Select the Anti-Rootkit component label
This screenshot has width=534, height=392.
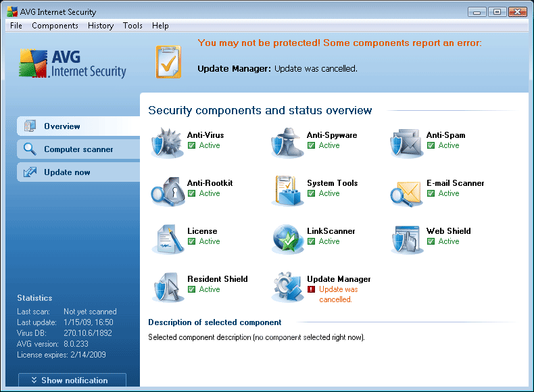(210, 183)
